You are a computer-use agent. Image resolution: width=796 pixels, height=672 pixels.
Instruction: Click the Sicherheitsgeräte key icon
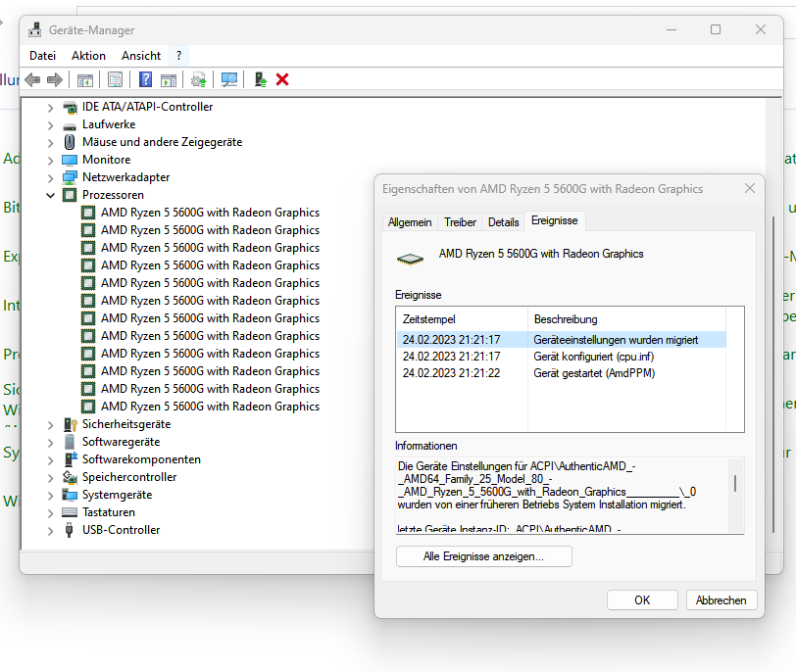(x=70, y=424)
